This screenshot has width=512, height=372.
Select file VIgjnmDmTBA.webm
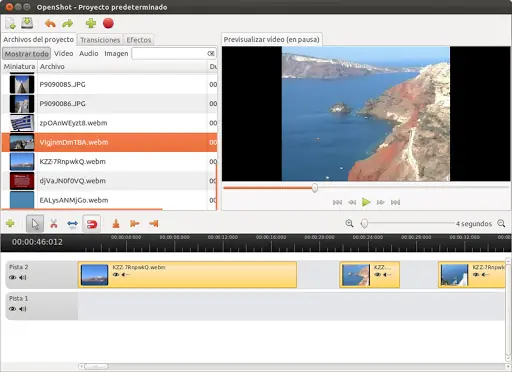tap(109, 142)
